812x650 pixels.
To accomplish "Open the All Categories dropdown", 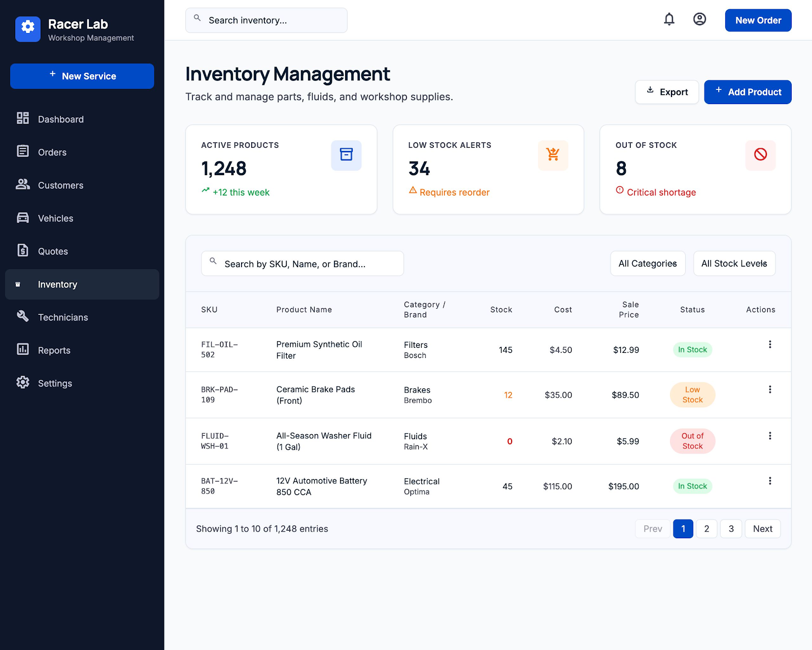I will point(648,264).
